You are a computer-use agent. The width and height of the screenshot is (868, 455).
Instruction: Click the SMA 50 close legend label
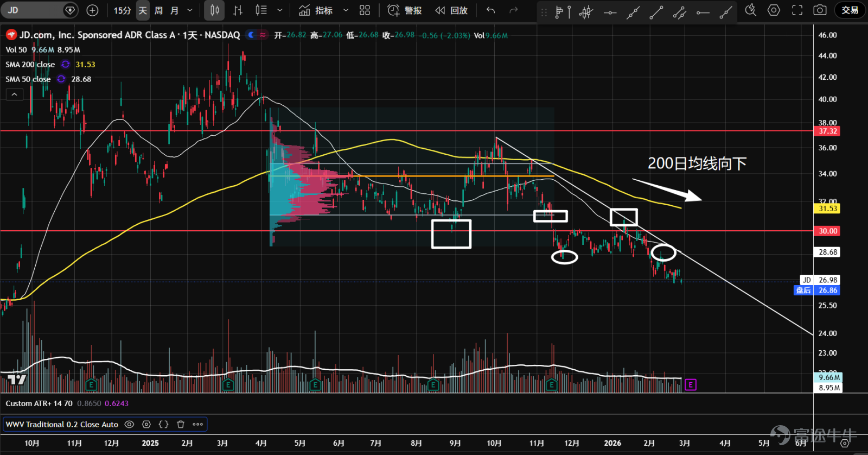click(x=28, y=79)
